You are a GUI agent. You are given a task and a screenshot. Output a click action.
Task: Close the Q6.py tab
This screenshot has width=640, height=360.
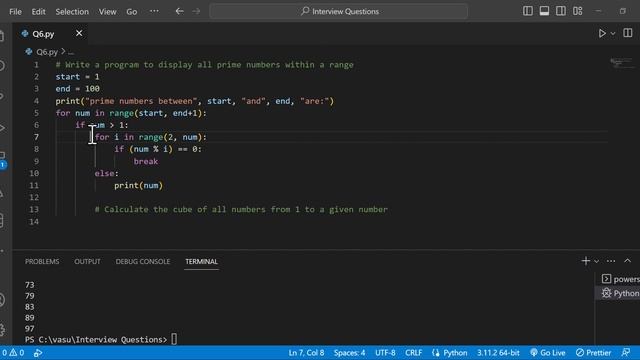[x=79, y=33]
